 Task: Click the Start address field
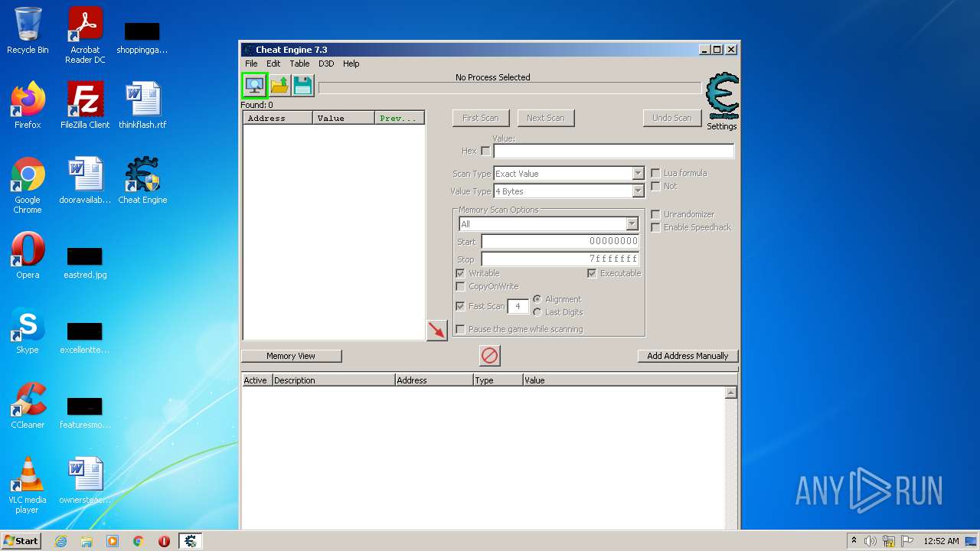click(x=560, y=241)
